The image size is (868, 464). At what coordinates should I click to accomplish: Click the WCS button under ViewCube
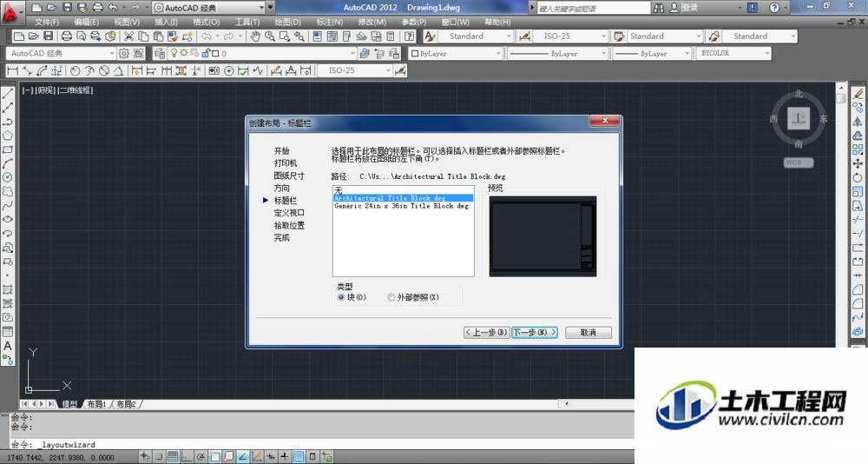pyautogui.click(x=799, y=162)
